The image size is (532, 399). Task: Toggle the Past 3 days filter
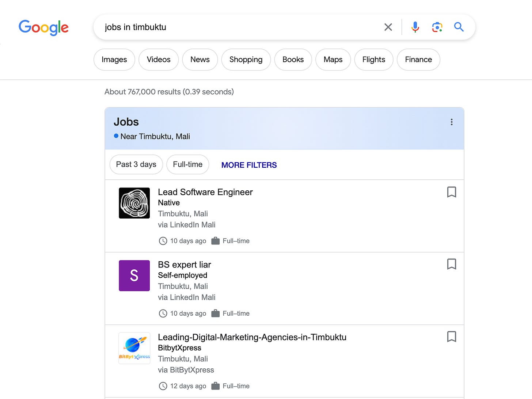coord(136,164)
